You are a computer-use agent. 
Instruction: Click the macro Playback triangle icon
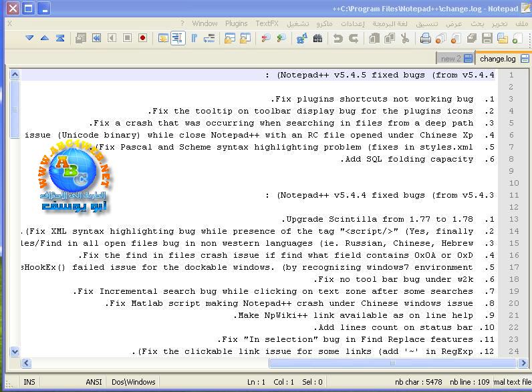[112, 38]
